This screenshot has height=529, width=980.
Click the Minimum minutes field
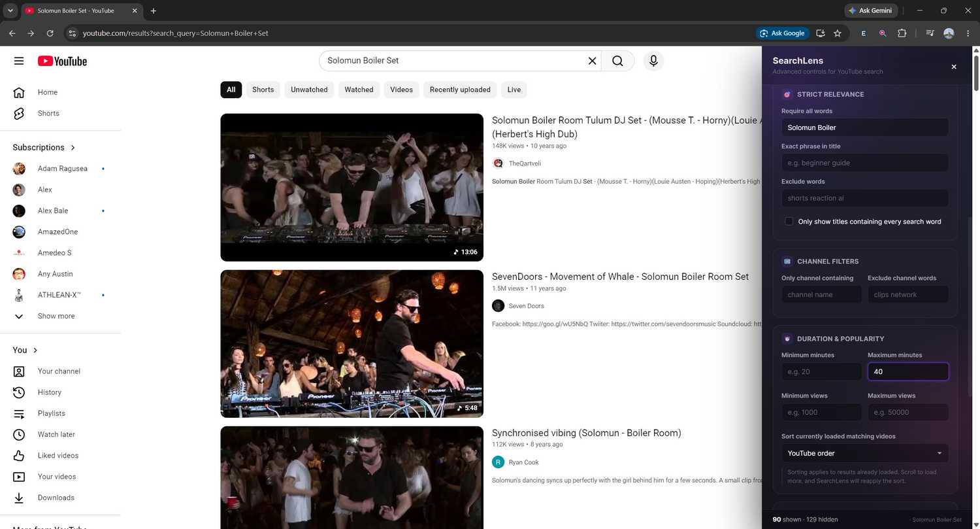821,371
